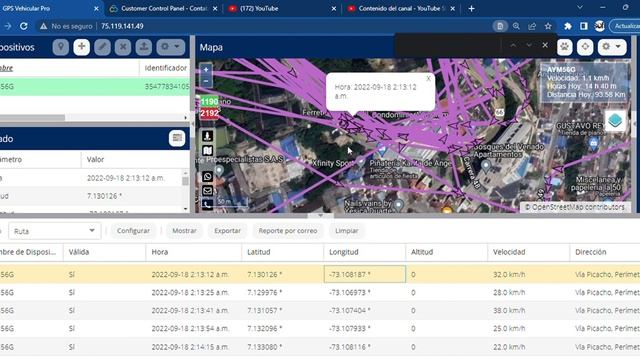Click the browser zoom magnifier icon
Screen dimensions: 640x360
pos(516,26)
